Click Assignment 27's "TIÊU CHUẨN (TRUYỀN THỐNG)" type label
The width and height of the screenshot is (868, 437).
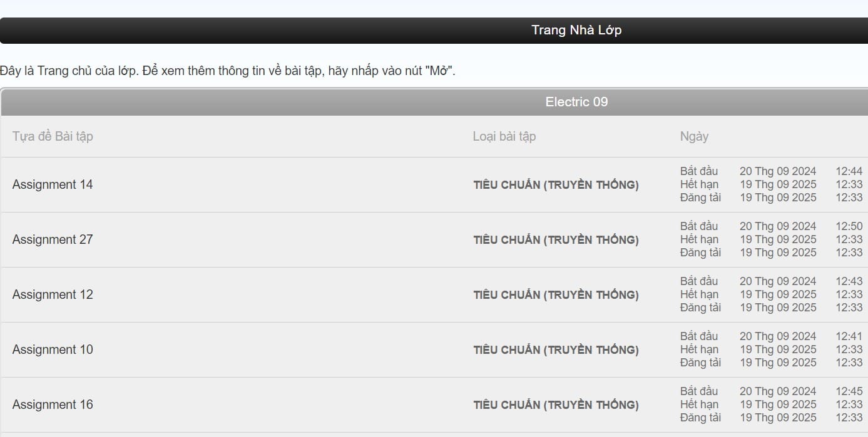click(556, 240)
